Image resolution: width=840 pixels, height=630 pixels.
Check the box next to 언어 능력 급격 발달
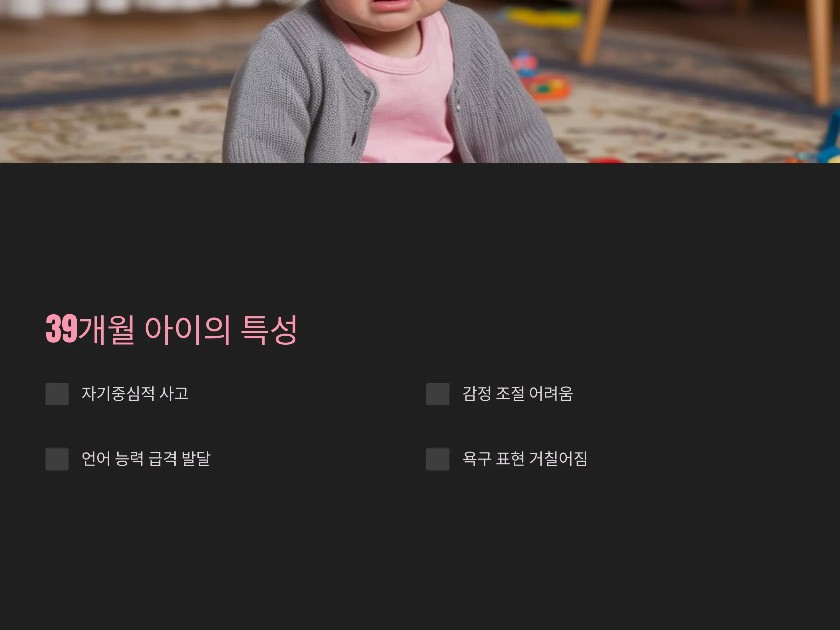tap(57, 459)
